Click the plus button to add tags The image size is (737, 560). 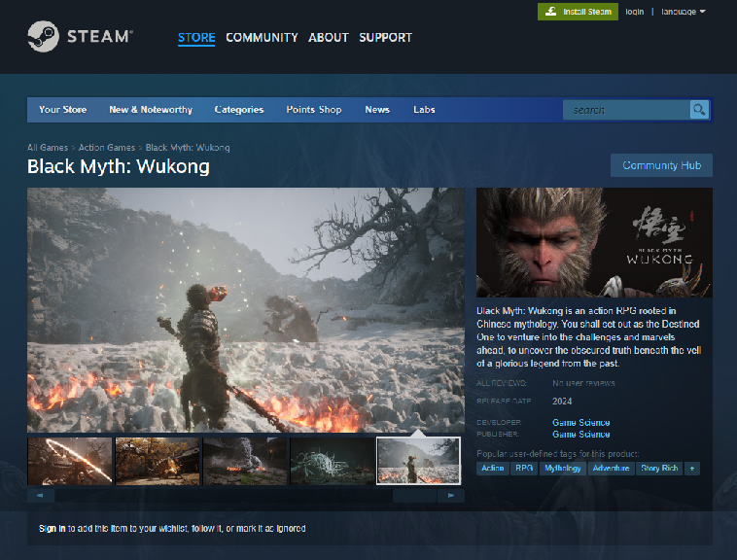(692, 469)
